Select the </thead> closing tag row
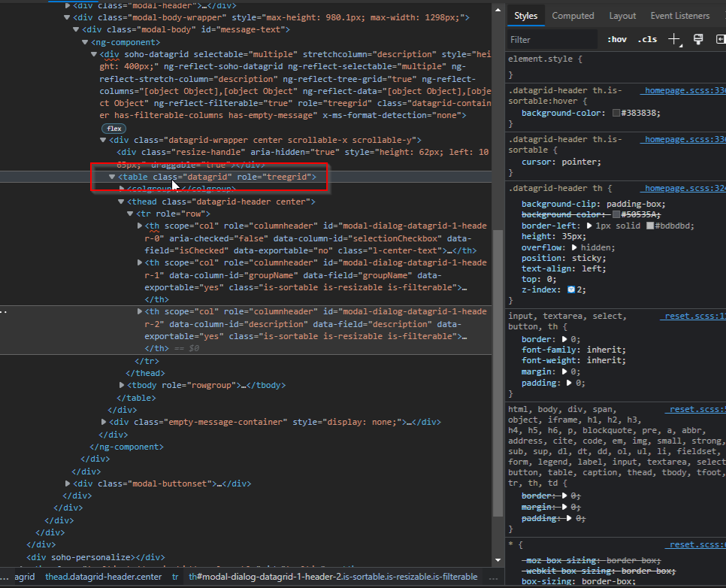Viewport: 726px width, 588px height. point(145,373)
